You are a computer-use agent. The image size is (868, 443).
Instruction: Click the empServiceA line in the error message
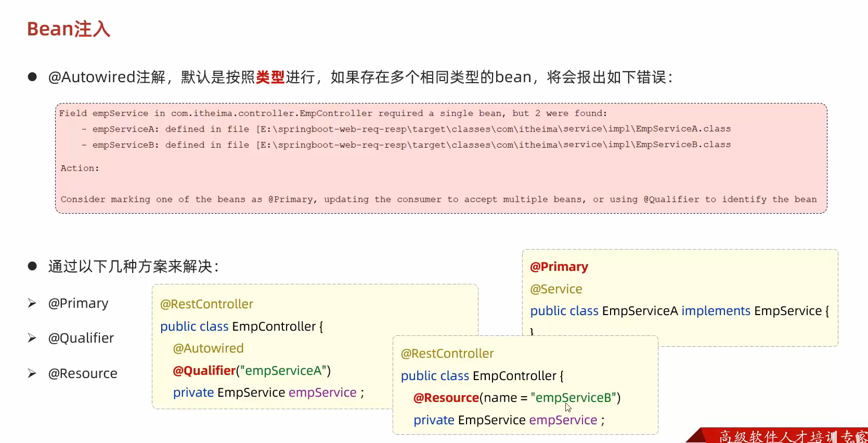[406, 129]
